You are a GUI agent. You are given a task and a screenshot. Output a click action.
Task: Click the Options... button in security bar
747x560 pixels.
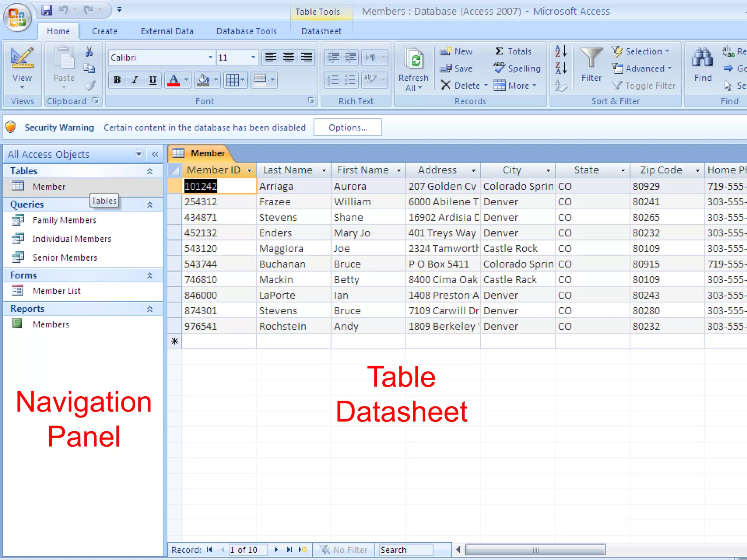(348, 127)
